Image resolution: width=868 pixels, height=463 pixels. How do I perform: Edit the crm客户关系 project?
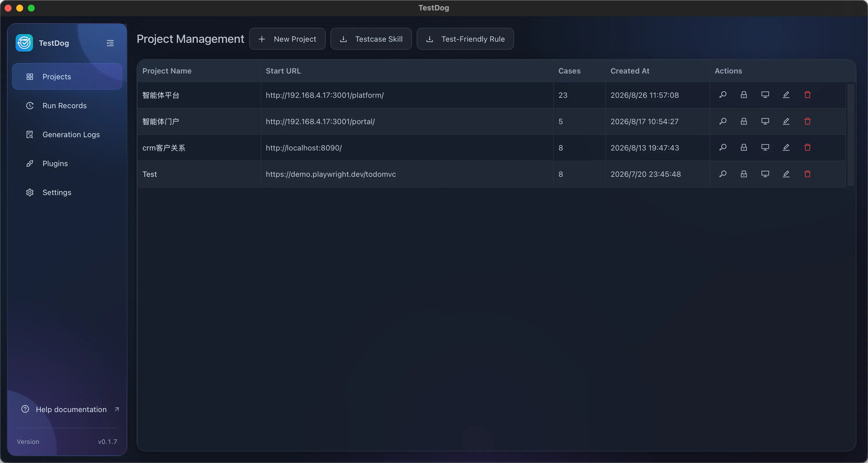(x=786, y=147)
